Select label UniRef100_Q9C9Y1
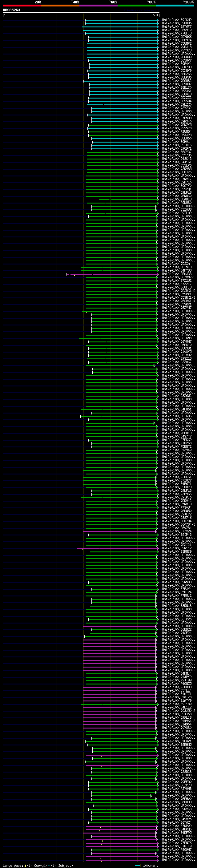 click(176, 149)
